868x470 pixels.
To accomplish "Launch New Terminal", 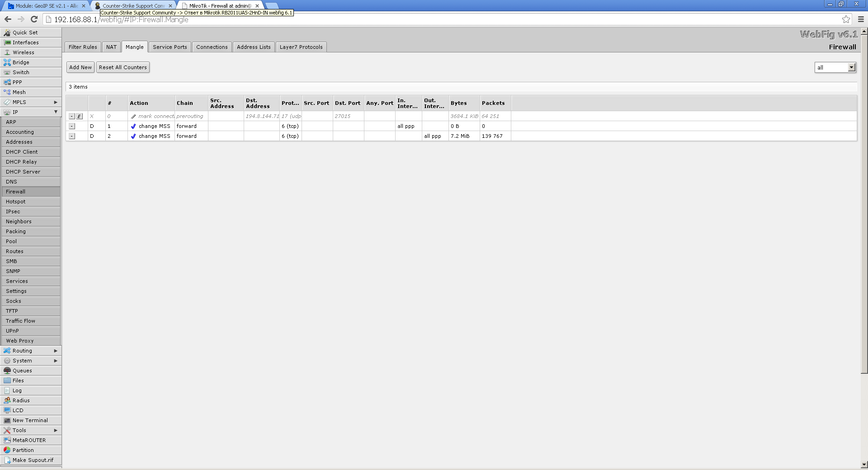I will [x=31, y=420].
